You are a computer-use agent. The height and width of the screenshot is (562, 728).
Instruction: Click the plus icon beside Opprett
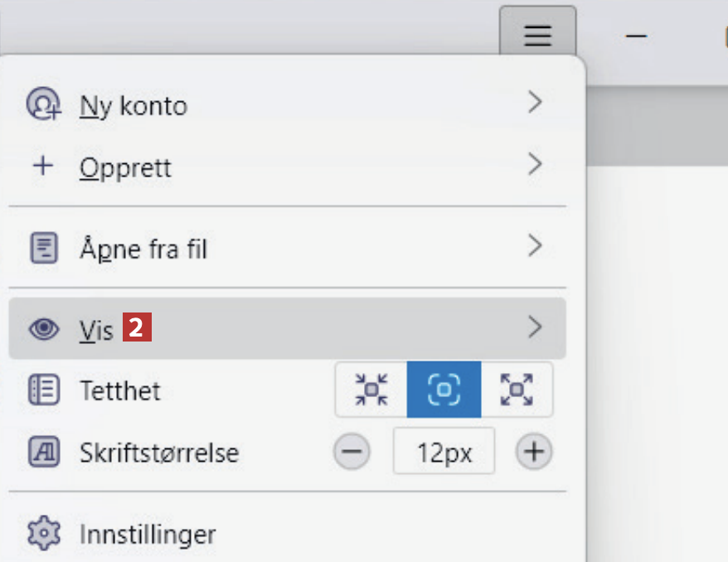(x=42, y=167)
